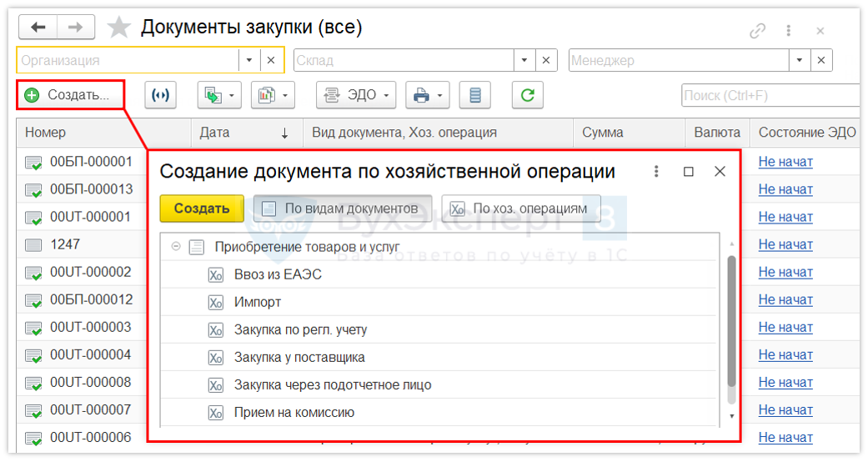
Task: Choose the 'Импорт' operation entry
Action: point(258,302)
